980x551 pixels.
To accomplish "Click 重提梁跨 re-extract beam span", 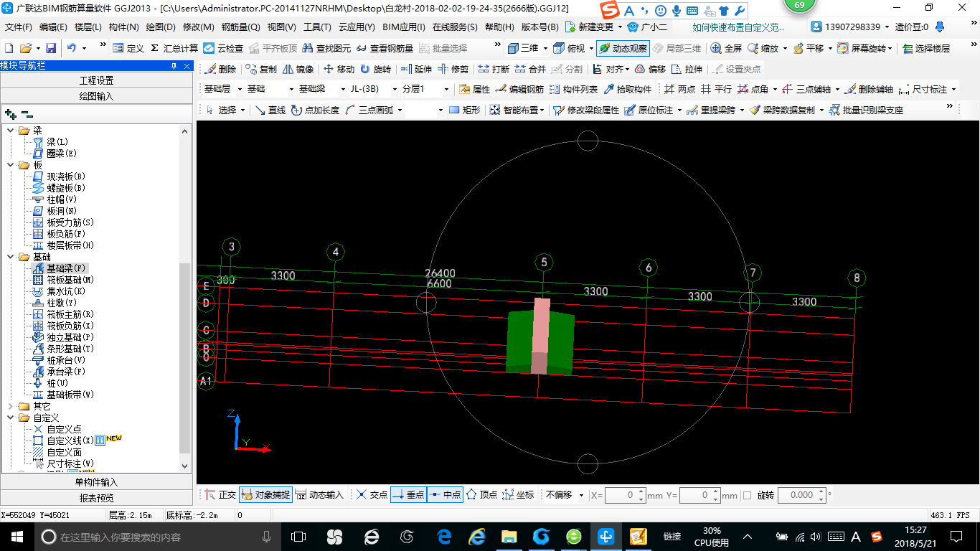I will pyautogui.click(x=711, y=110).
